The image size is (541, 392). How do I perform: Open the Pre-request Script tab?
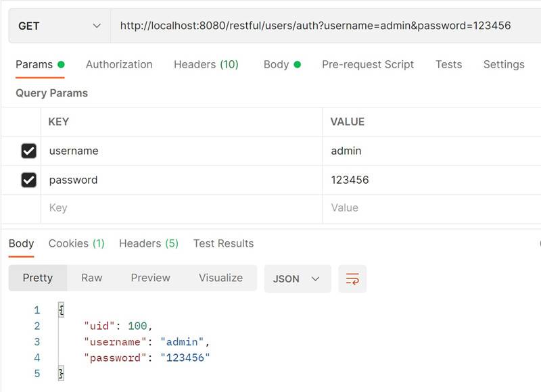point(368,64)
